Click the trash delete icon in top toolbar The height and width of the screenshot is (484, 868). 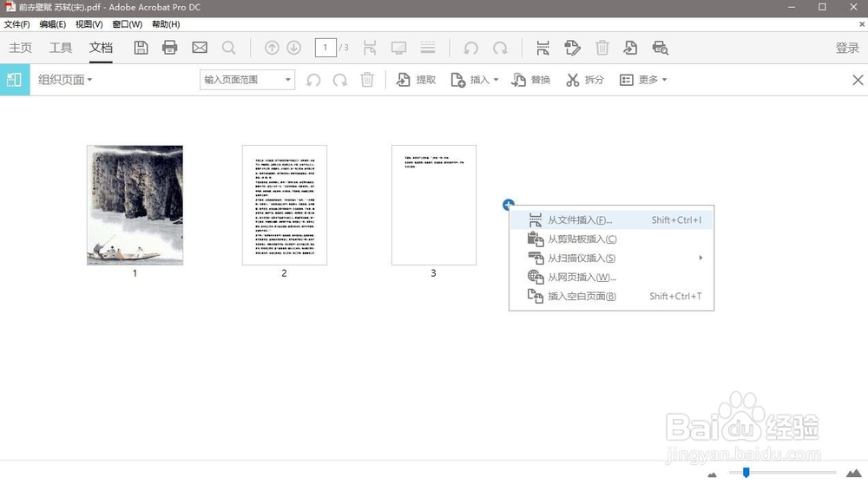602,48
